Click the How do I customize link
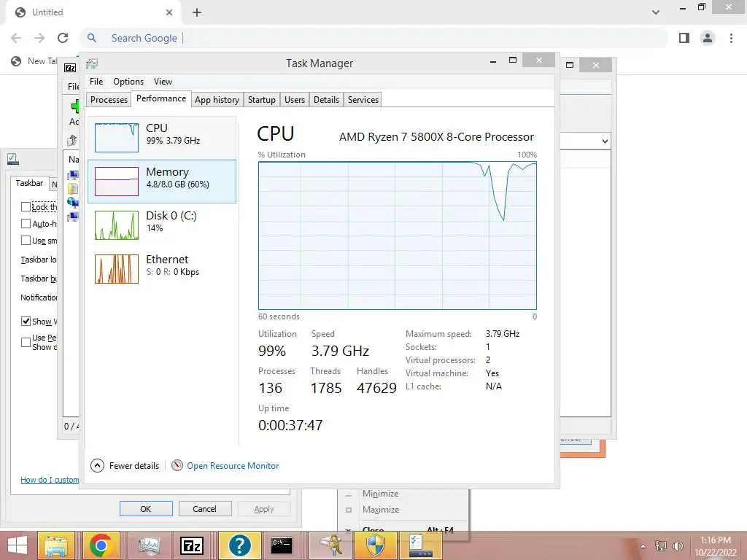The width and height of the screenshot is (747, 560). 50,480
